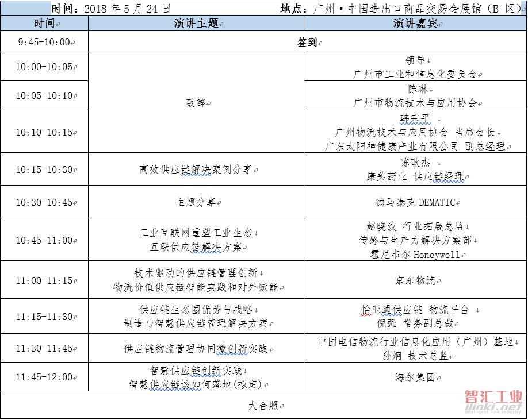Click the time cell "10:30-10:45"

coord(44,202)
